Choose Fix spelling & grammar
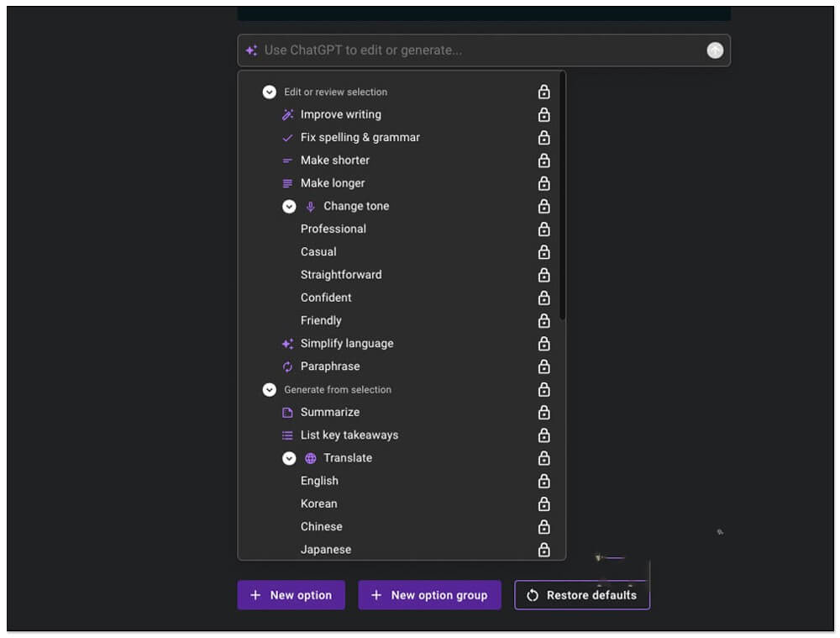The height and width of the screenshot is (638, 840). (x=360, y=138)
